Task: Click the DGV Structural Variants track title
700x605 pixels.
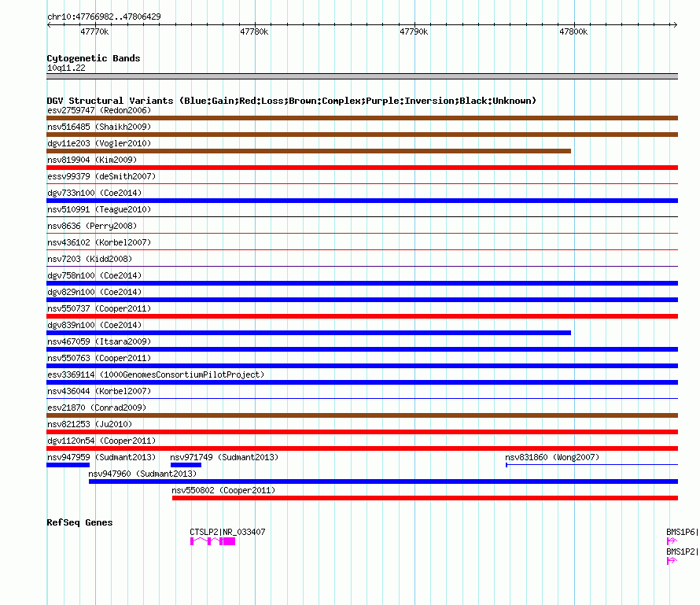Action: pyautogui.click(x=292, y=101)
